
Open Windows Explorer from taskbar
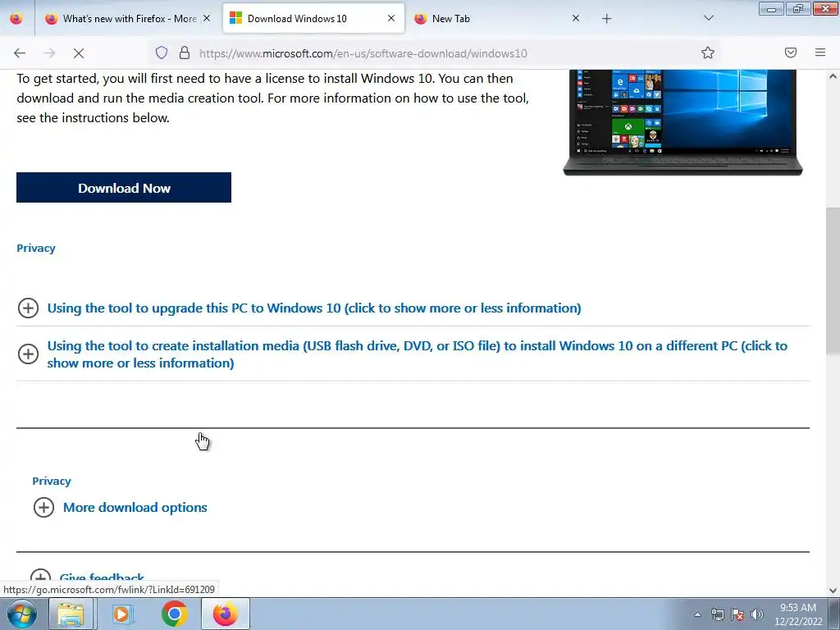(71, 614)
